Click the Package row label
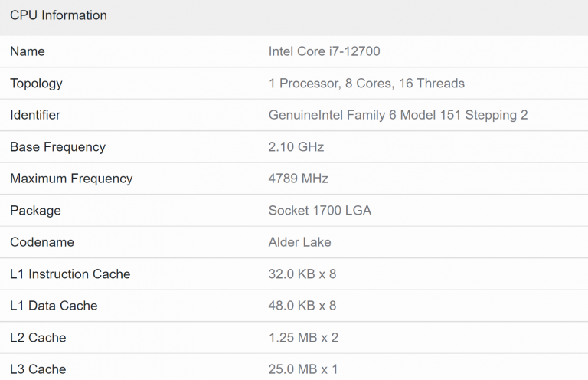This screenshot has height=380, width=588. pos(35,211)
